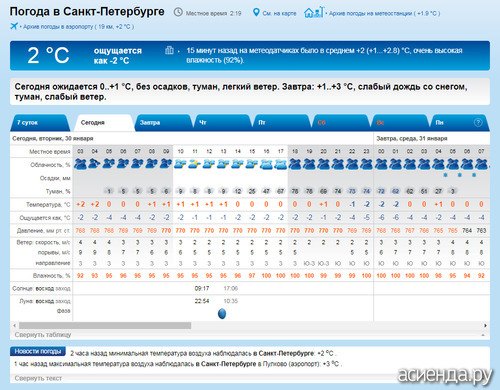Click sunrise time 09:17
500x390 pixels.
(202, 288)
